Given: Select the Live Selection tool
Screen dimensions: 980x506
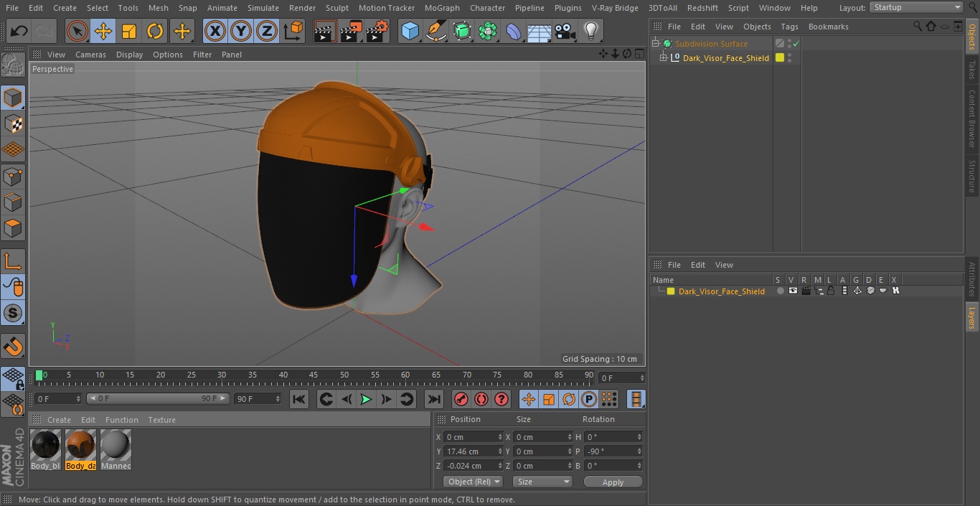Looking at the screenshot, I should [x=77, y=31].
